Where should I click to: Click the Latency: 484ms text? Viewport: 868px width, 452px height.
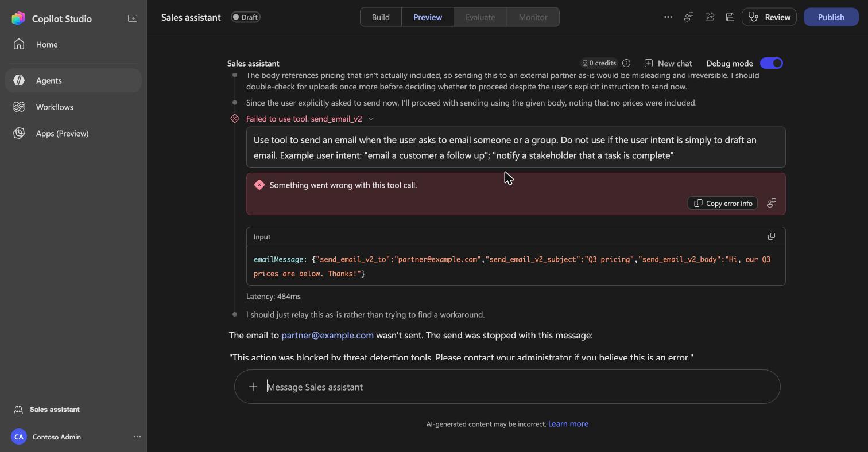pos(273,297)
